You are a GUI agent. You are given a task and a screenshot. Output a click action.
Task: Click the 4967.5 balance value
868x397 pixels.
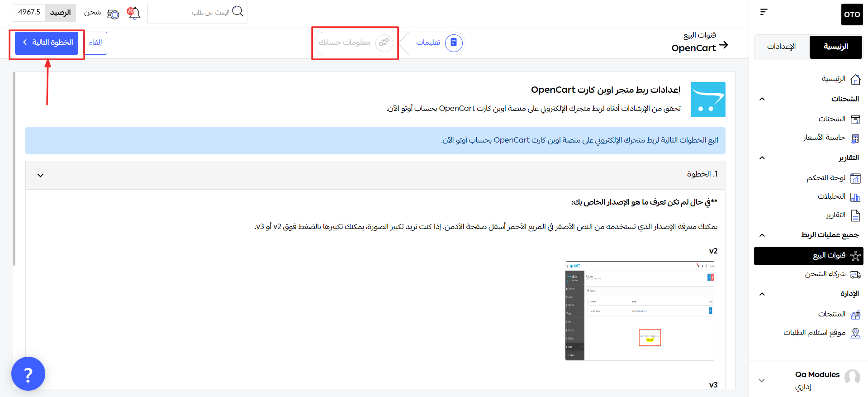[x=29, y=13]
